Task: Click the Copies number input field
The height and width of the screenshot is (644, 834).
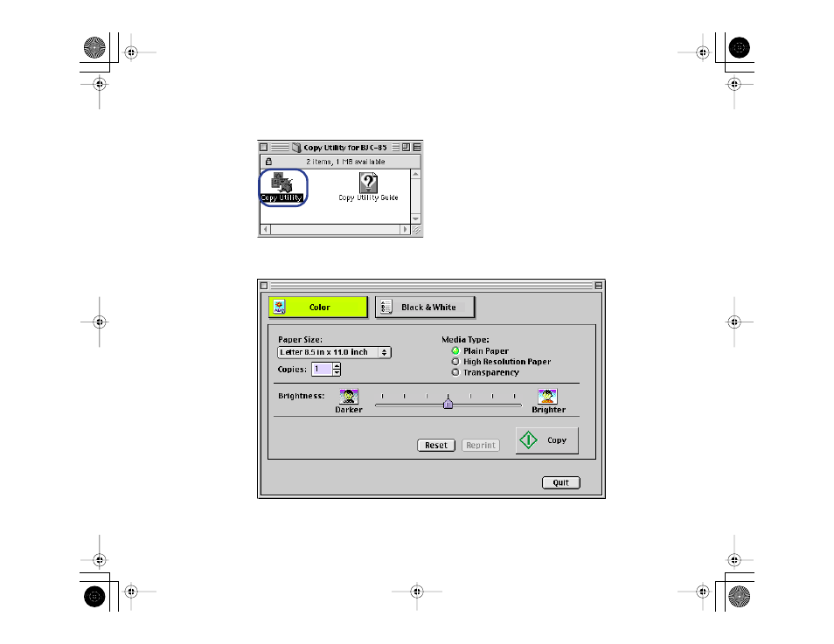Action: coord(321,370)
